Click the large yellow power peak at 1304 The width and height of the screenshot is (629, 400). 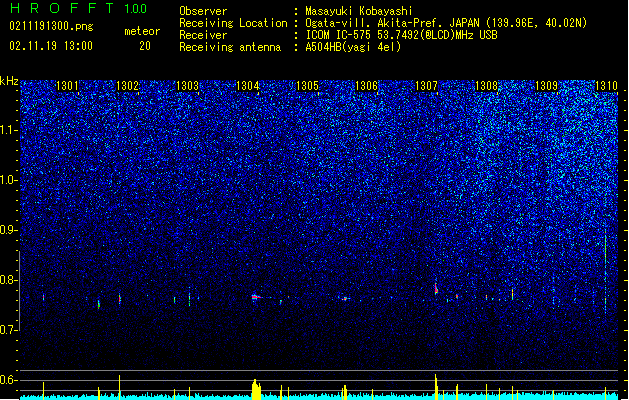[256, 389]
